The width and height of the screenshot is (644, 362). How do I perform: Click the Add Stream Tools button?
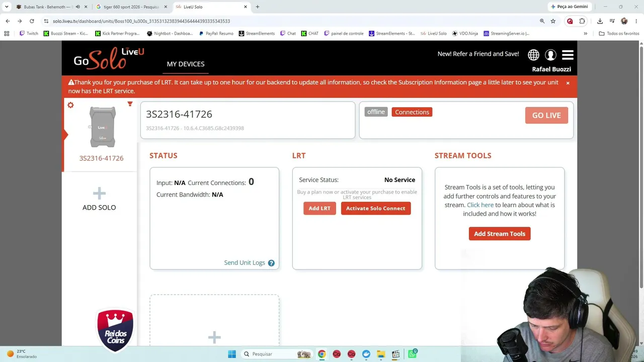point(500,234)
